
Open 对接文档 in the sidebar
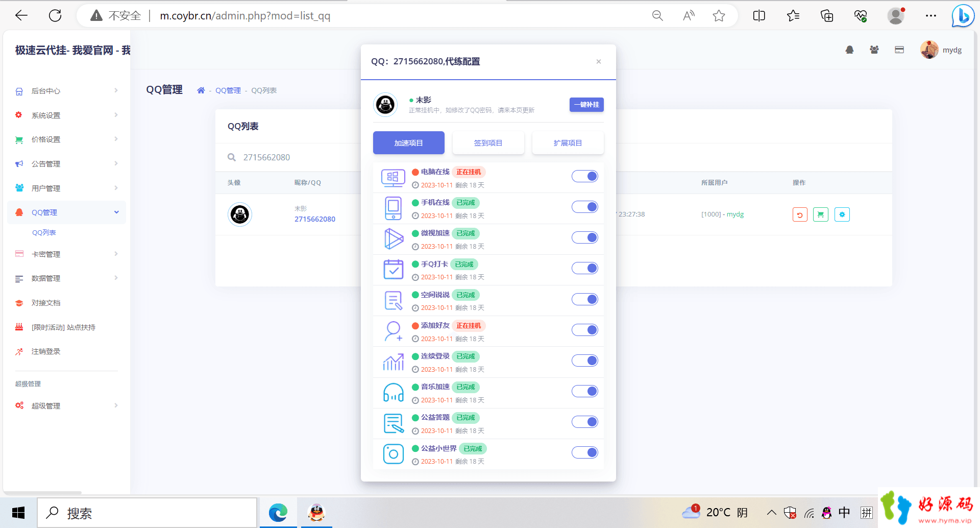click(x=46, y=303)
